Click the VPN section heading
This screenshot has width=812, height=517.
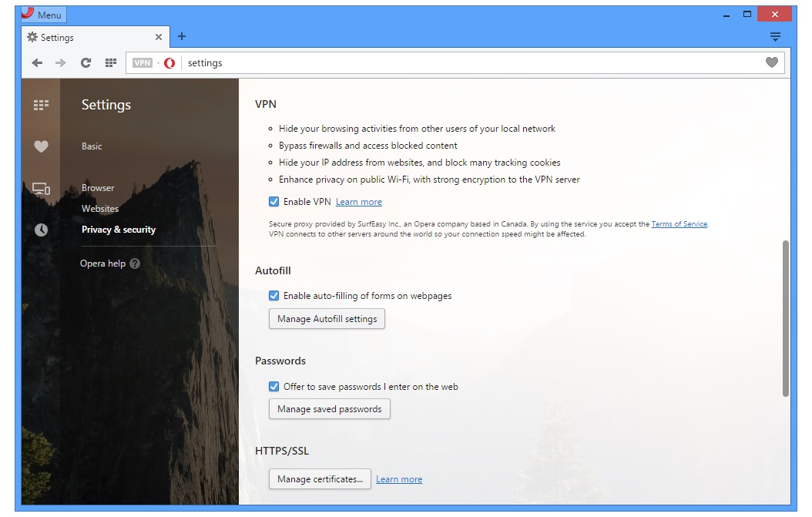(266, 104)
